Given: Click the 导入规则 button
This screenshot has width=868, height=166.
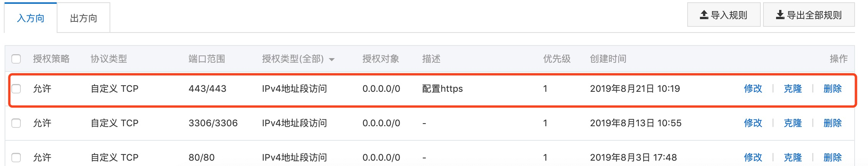Looking at the screenshot, I should point(724,15).
